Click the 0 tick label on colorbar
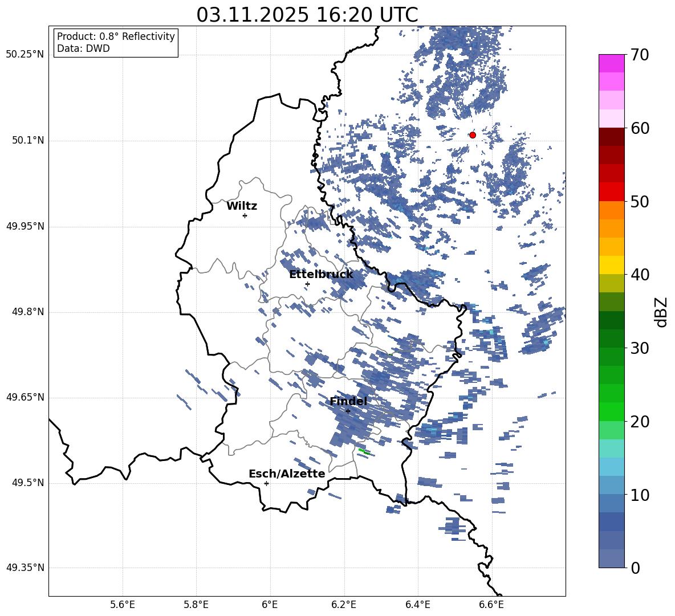The height and width of the screenshot is (616, 675). point(635,568)
